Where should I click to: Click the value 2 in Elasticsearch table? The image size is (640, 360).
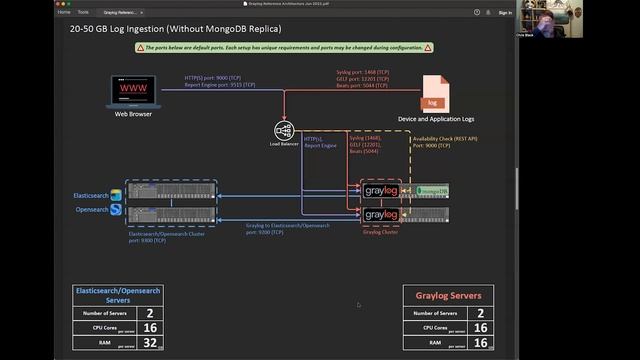pyautogui.click(x=150, y=313)
